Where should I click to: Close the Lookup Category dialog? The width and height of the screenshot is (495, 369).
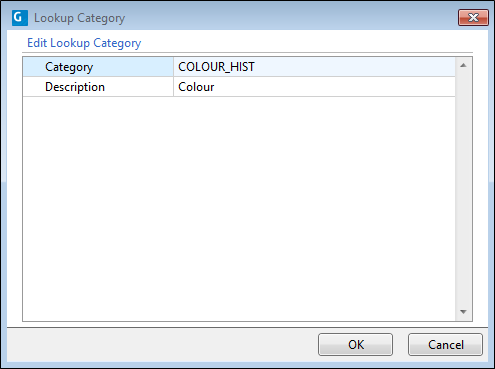473,17
